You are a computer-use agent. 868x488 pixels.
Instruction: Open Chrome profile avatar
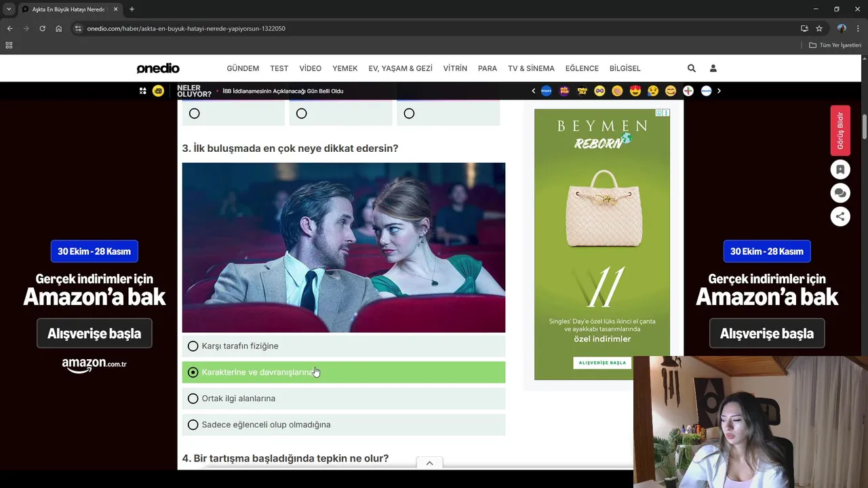pos(842,28)
